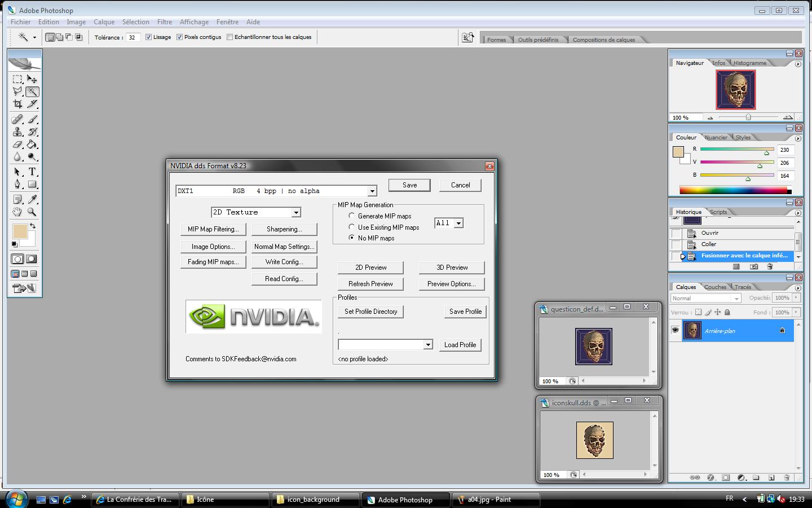Select the Blur (water drop) tool
812x508 pixels.
17,156
